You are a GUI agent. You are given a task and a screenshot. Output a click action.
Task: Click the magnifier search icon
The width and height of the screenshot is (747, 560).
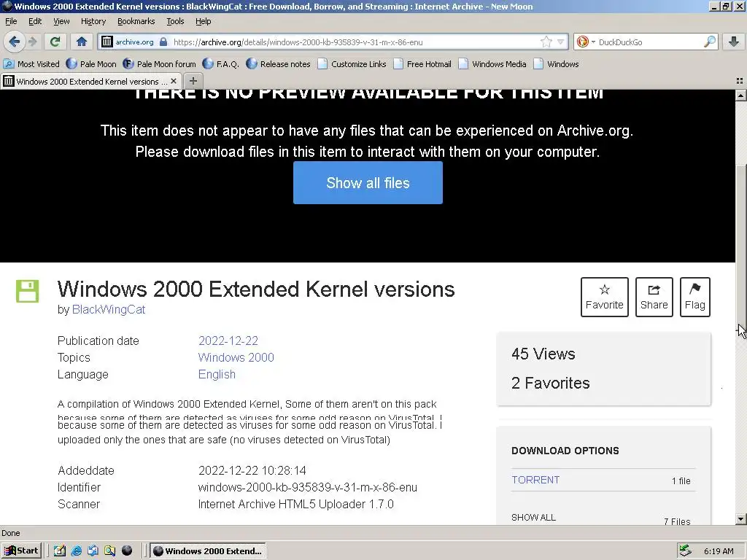click(709, 42)
